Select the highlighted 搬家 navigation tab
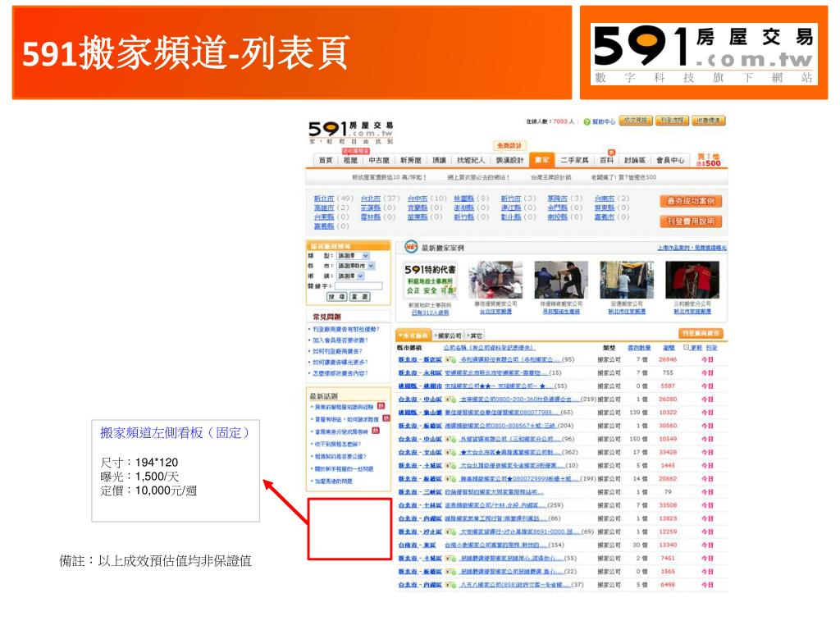The height and width of the screenshot is (630, 840). 541,160
